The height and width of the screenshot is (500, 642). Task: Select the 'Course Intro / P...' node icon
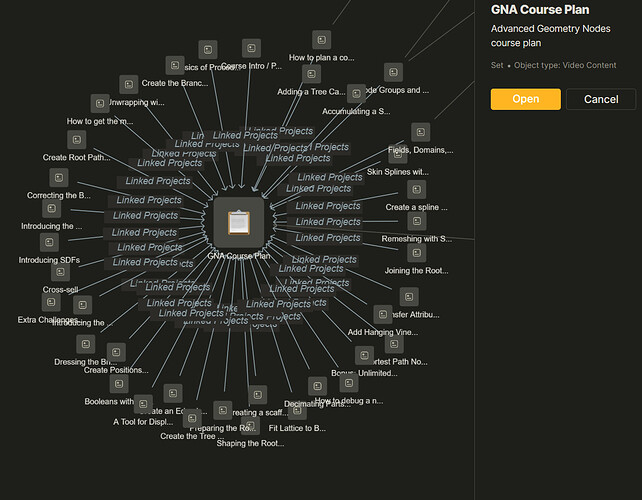coord(251,48)
